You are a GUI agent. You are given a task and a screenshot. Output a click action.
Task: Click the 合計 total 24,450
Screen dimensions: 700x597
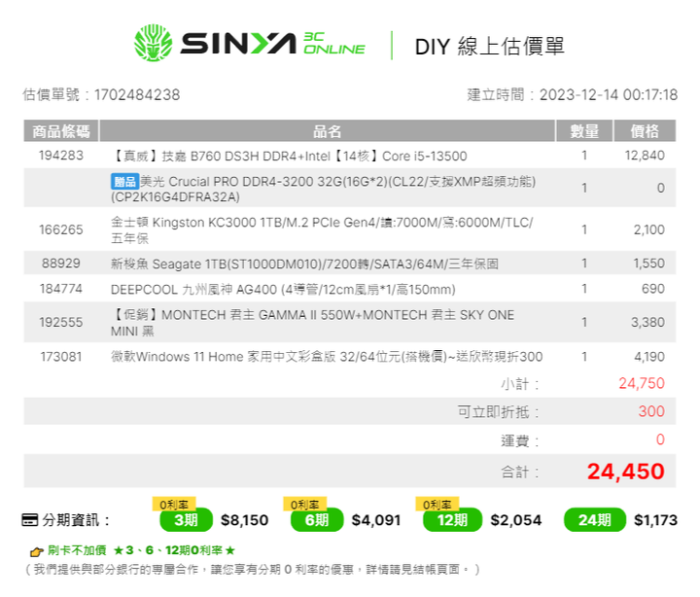click(x=626, y=472)
